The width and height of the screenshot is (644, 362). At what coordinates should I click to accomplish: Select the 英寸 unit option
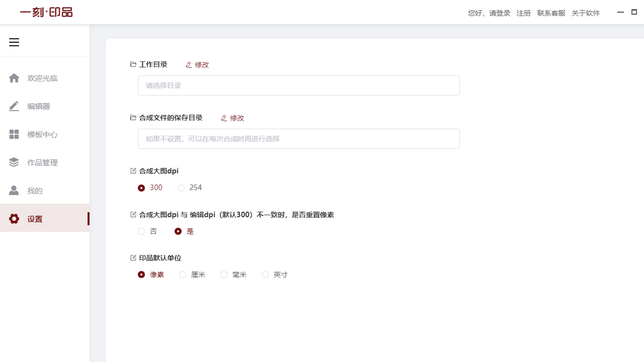(265, 275)
